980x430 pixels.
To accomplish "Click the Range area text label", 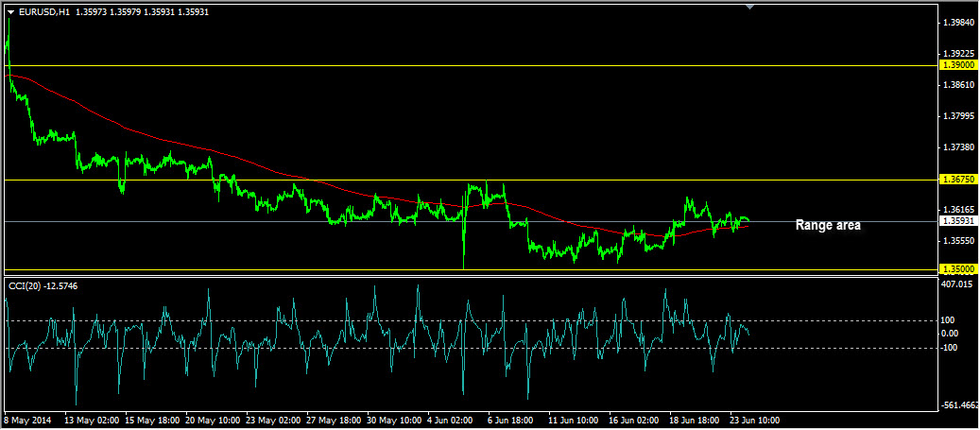I will pos(827,225).
